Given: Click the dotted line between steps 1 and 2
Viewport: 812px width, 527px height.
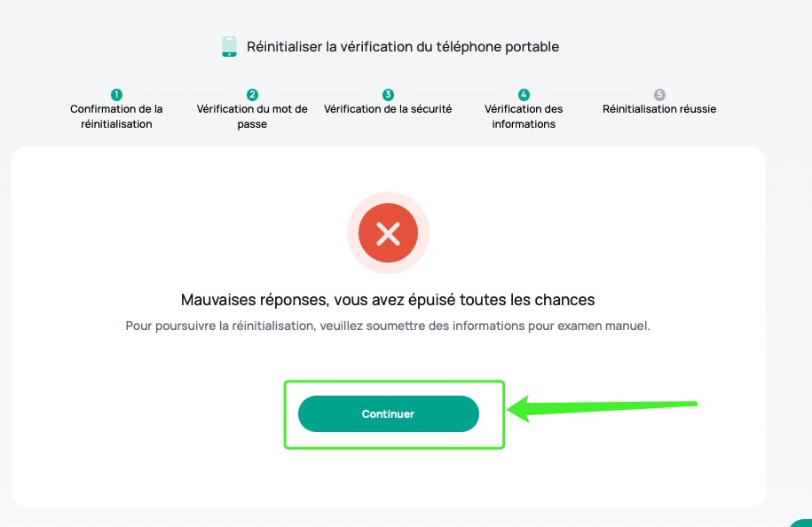Looking at the screenshot, I should 185,95.
